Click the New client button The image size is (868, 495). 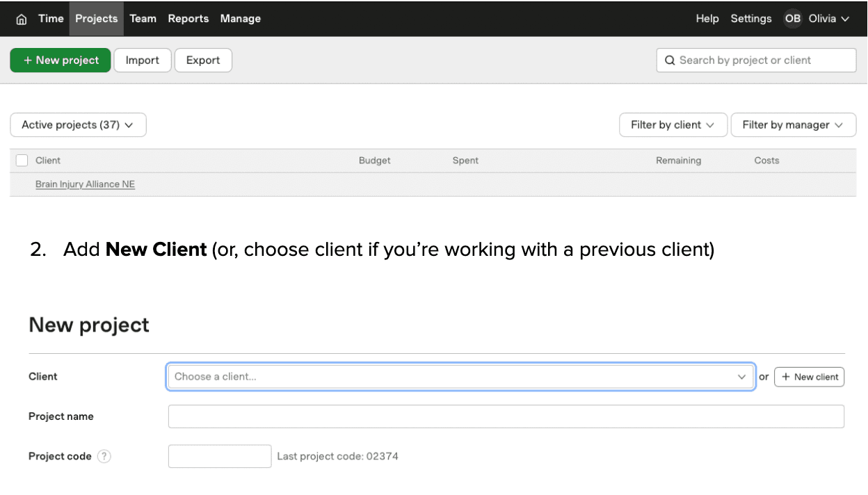tap(809, 377)
